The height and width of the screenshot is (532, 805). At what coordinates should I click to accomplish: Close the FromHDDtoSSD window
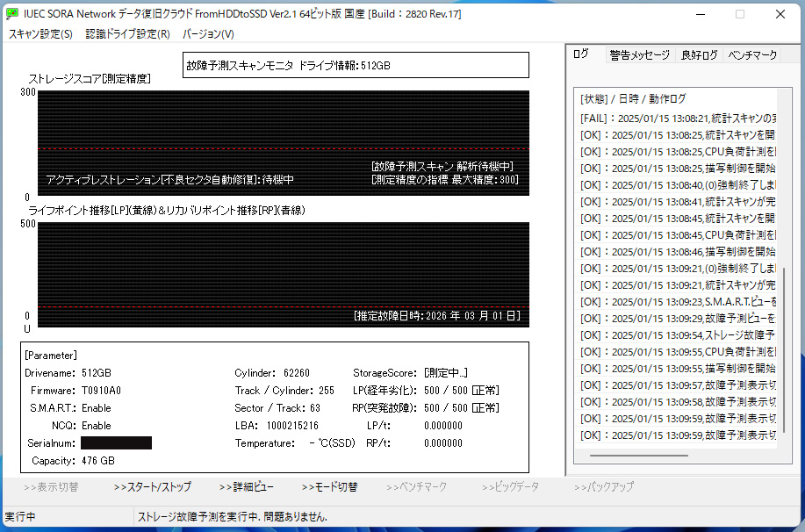(x=780, y=14)
